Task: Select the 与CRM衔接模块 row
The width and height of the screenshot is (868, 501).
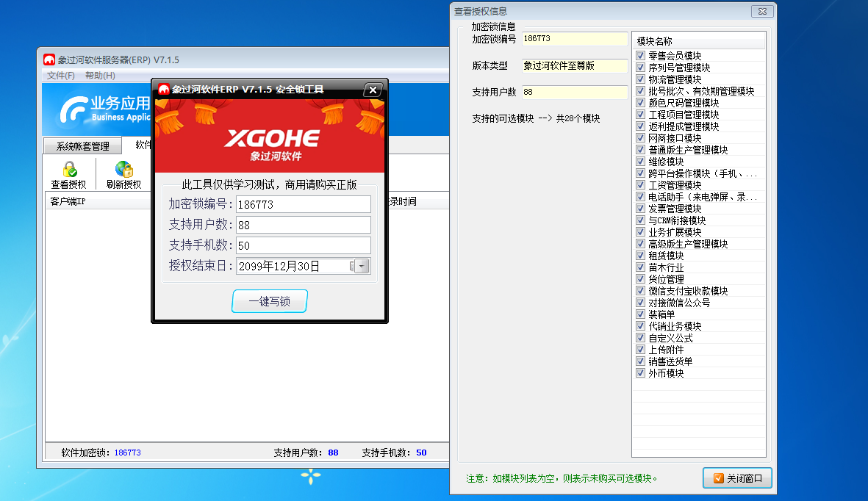Action: point(699,220)
